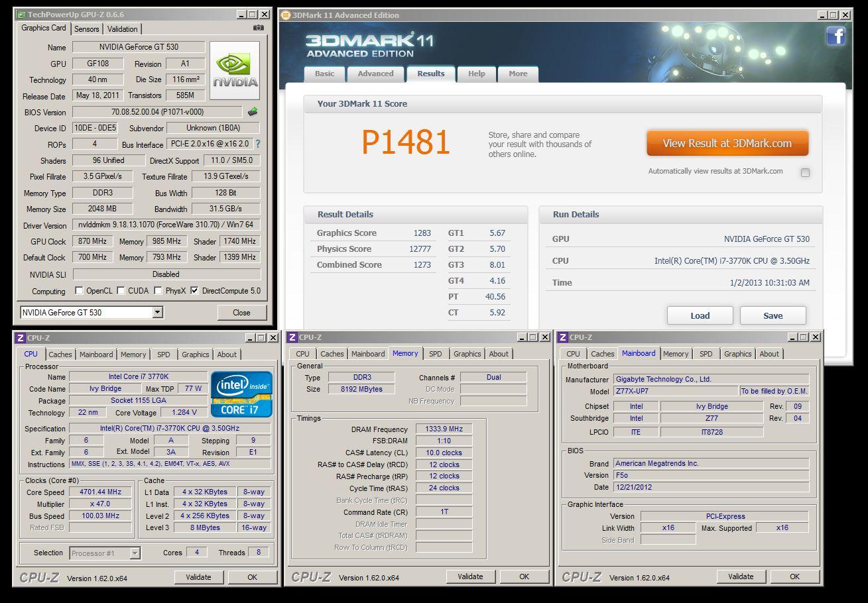Open the Help tab in 3DMark 11

[476, 74]
